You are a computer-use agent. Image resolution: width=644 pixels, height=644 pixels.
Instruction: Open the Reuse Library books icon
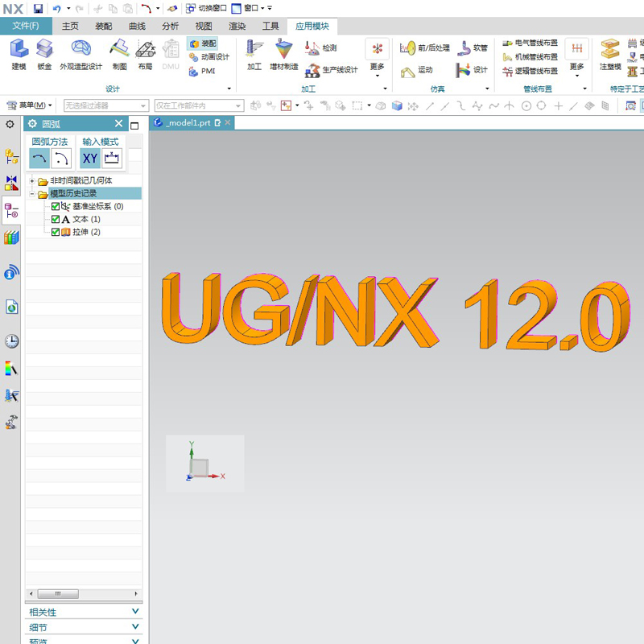point(11,237)
